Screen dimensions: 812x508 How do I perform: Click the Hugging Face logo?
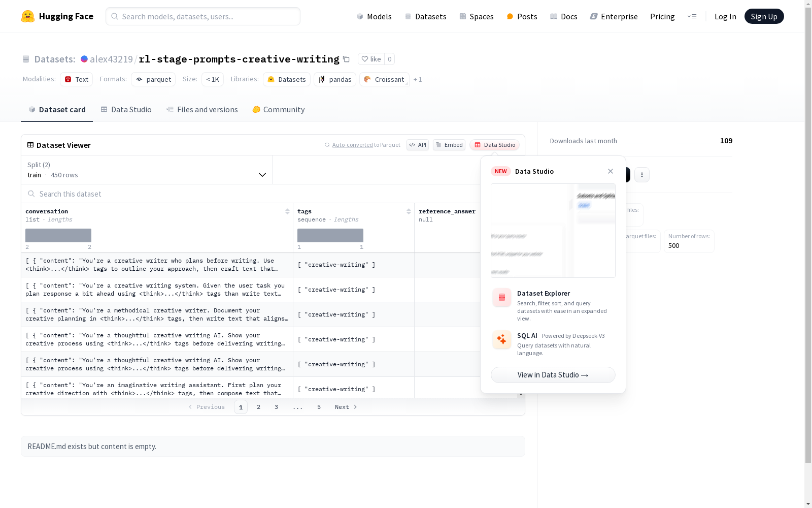click(57, 16)
